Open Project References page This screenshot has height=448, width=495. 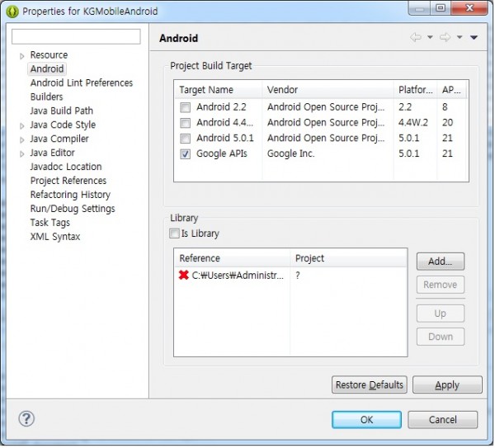68,181
